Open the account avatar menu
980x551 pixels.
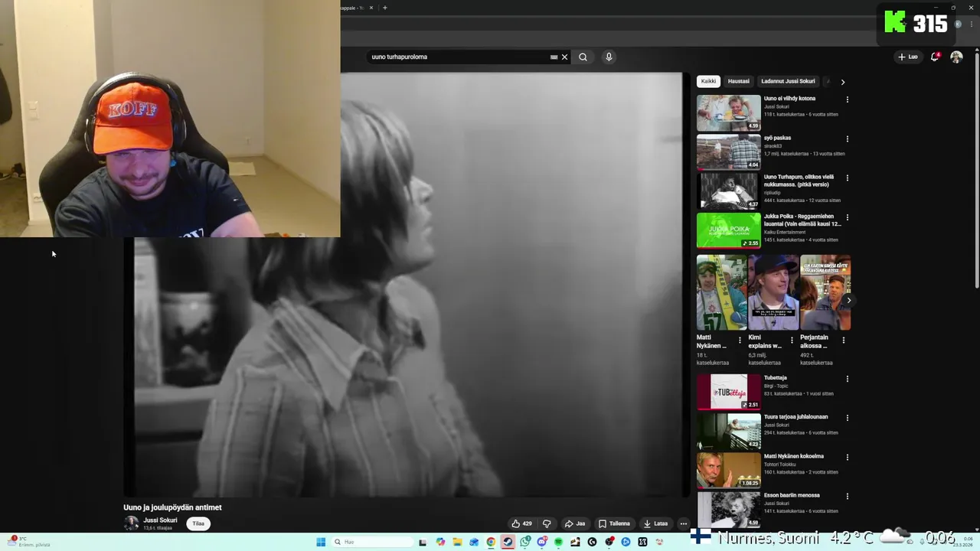[x=956, y=57]
